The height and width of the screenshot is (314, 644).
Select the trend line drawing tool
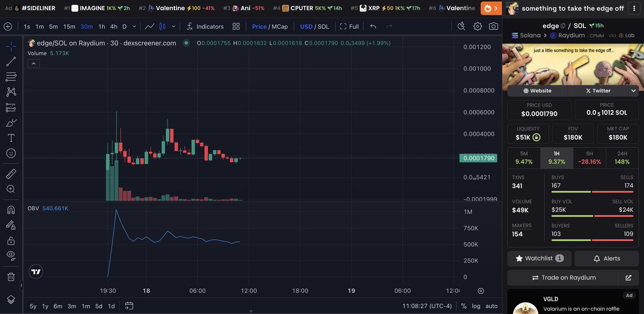[11, 62]
